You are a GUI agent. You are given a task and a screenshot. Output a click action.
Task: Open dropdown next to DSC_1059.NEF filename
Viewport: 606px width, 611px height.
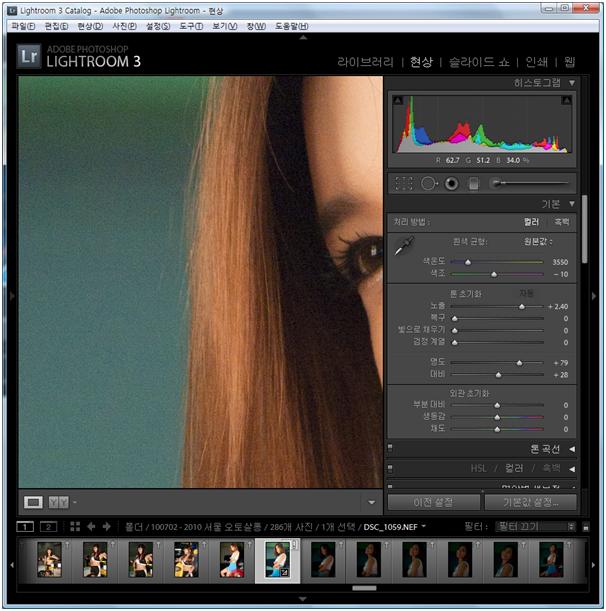coord(423,526)
